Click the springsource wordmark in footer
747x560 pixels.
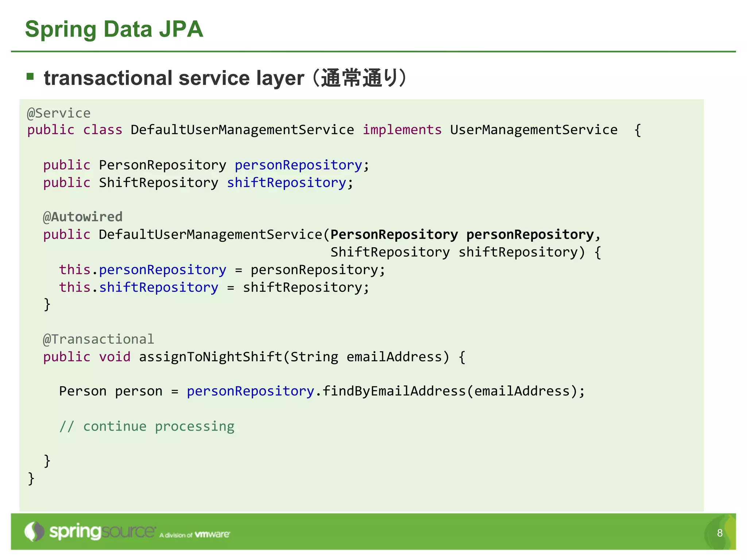[x=102, y=532]
